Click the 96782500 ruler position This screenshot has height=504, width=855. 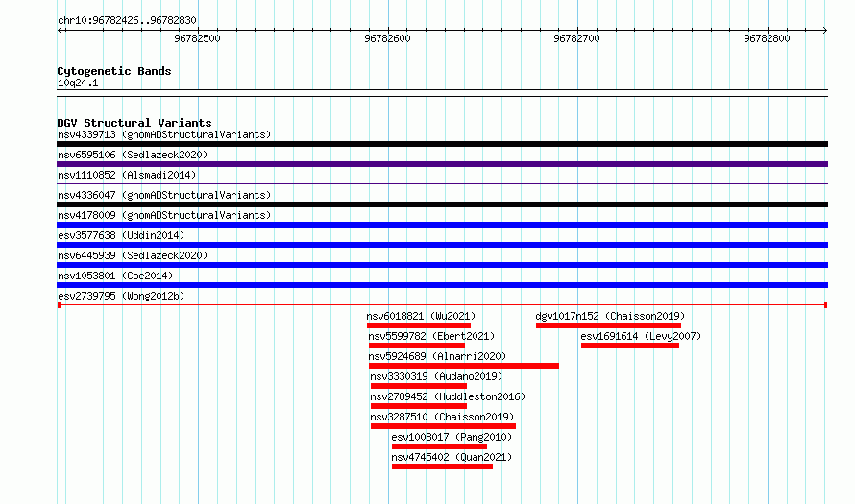pos(197,38)
